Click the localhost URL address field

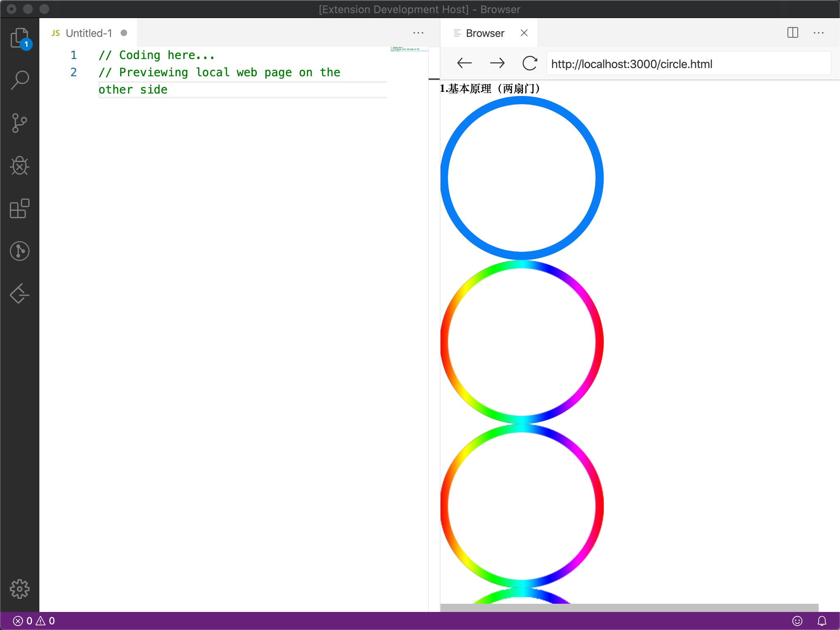688,64
